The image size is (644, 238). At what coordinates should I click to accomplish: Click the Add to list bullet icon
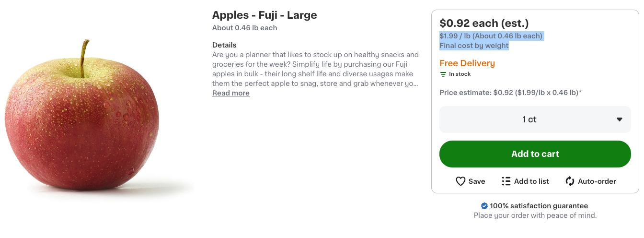pyautogui.click(x=506, y=181)
